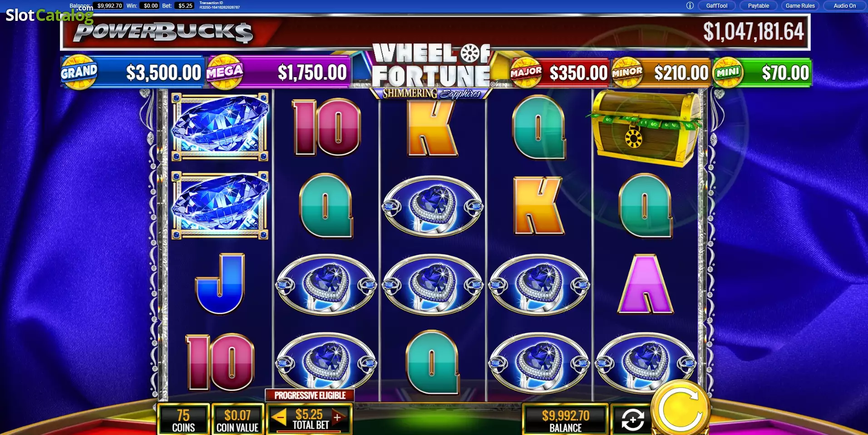Select the top-left blue sapphire symbol
868x435 pixels.
click(220, 127)
